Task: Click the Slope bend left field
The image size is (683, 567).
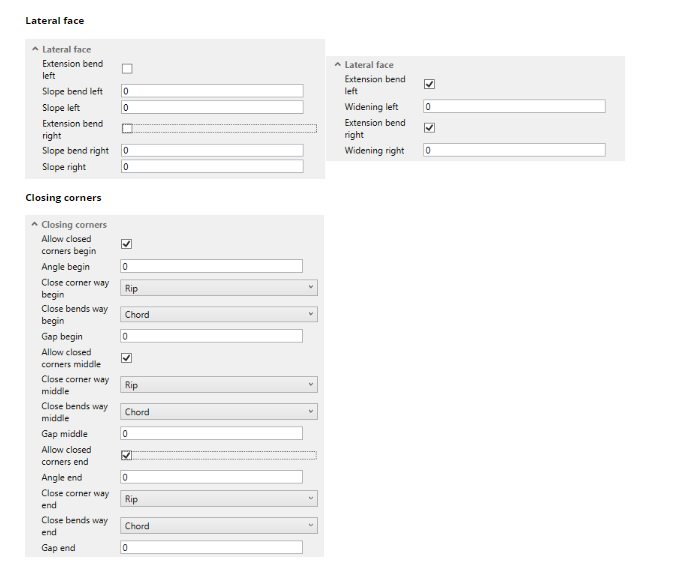Action: [212, 91]
